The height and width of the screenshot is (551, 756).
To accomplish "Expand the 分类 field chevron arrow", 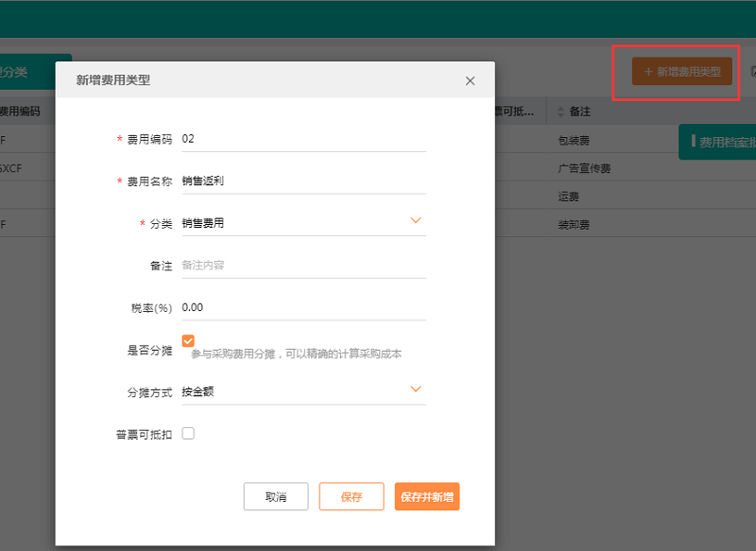I will point(416,221).
